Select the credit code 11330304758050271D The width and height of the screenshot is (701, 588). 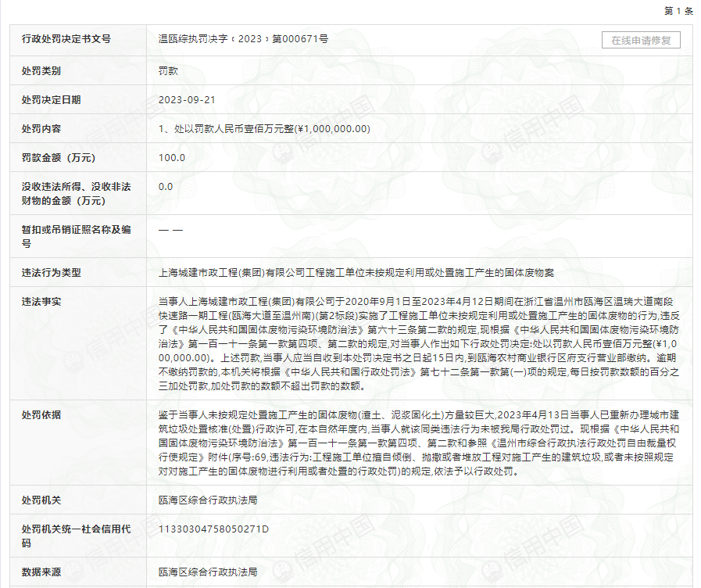point(213,529)
